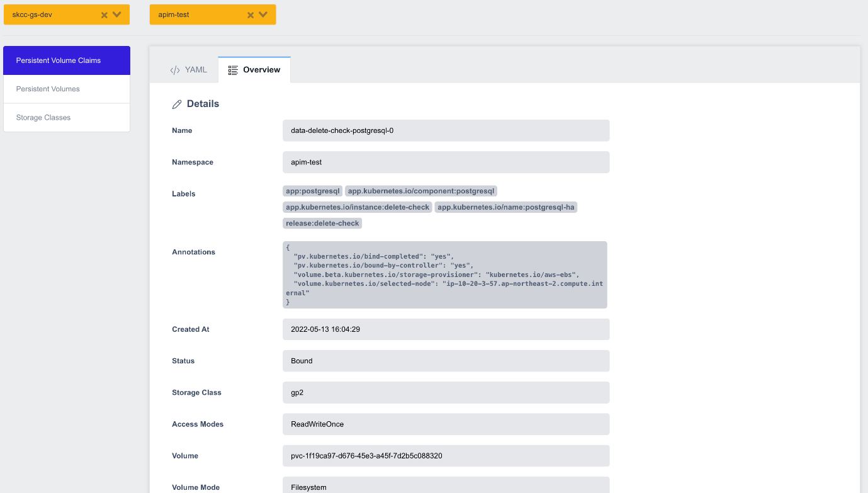
Task: Click the Volume Mode field Filesystem
Action: click(446, 485)
